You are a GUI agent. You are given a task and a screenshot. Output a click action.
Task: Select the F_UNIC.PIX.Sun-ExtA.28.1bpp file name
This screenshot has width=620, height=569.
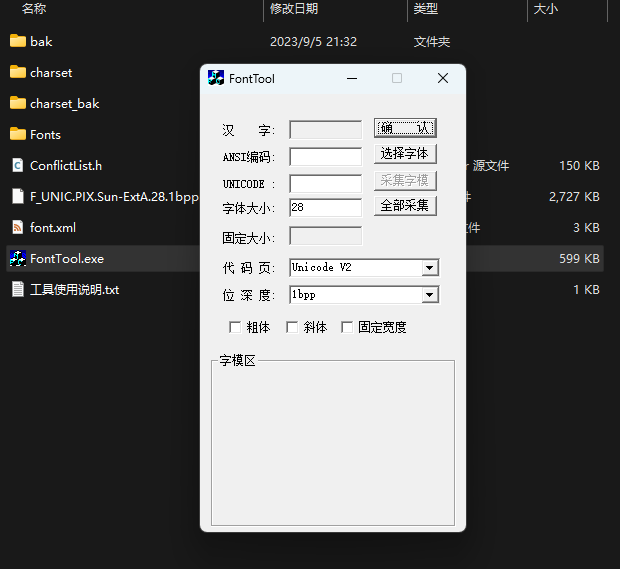point(114,197)
